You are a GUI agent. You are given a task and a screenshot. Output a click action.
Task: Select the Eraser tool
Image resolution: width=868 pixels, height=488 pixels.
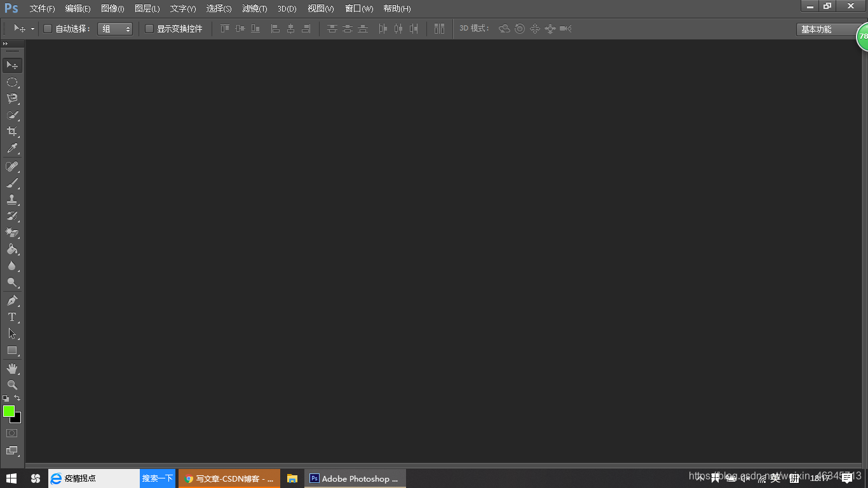click(12, 233)
